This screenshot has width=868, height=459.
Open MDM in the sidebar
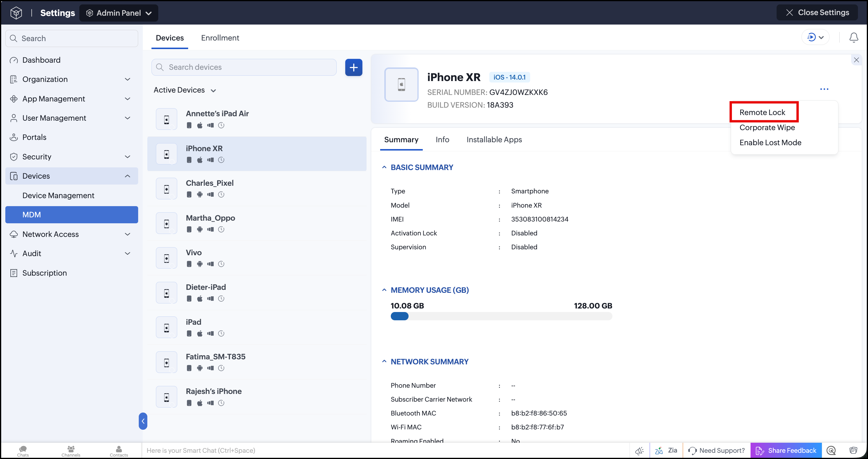72,215
